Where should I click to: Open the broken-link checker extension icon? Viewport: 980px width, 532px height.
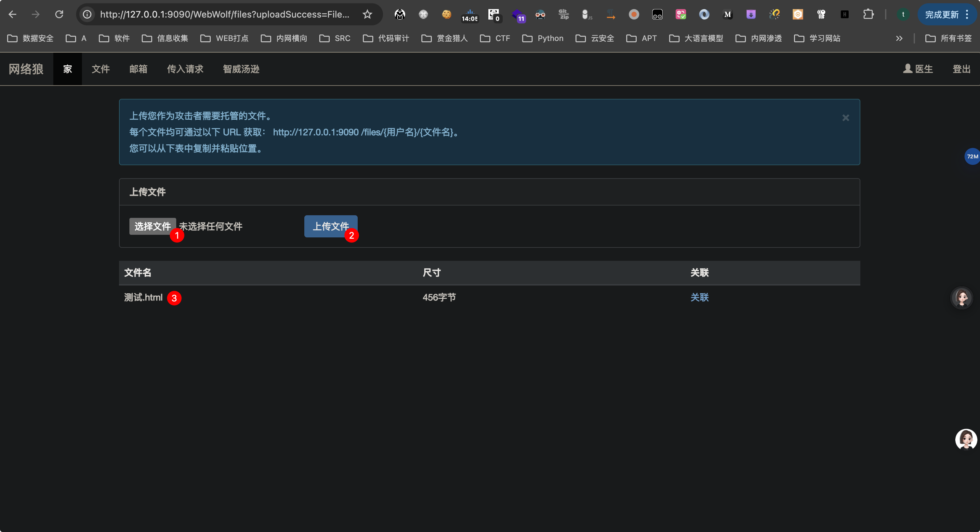pos(775,14)
